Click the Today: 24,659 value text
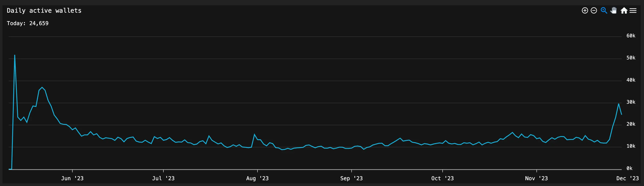This screenshot has height=186, width=644. [x=27, y=23]
